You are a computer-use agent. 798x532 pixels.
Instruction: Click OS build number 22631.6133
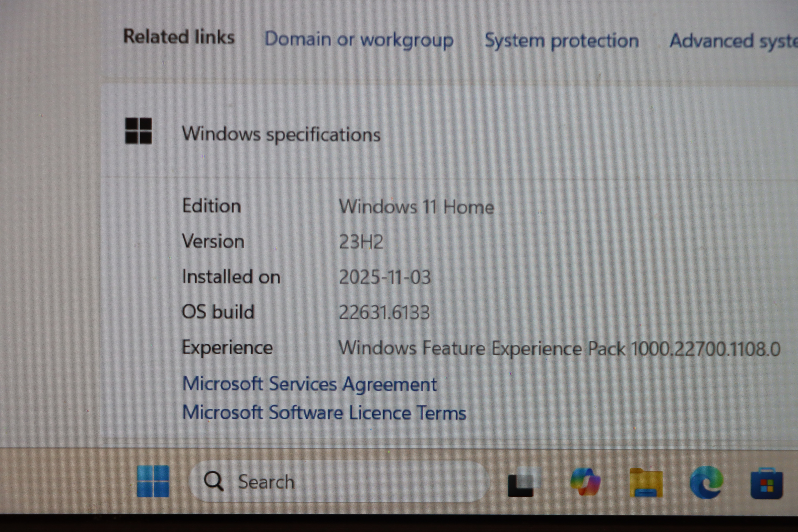coord(384,312)
